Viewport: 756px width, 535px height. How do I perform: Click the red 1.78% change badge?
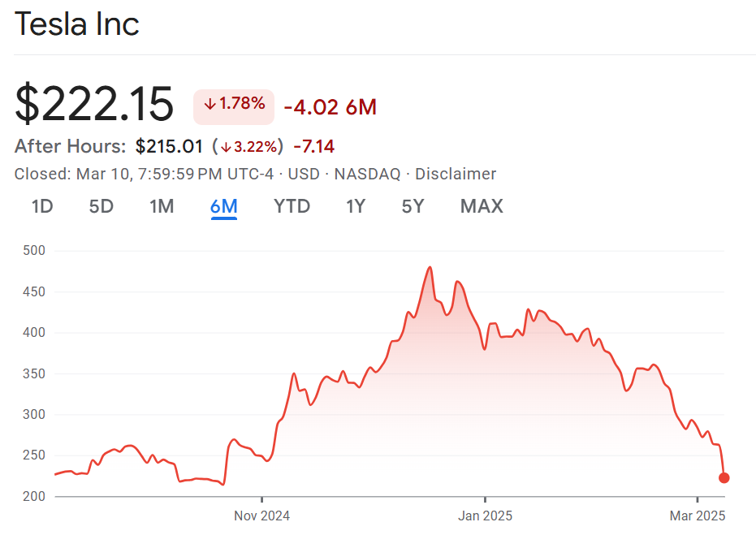[x=234, y=105]
